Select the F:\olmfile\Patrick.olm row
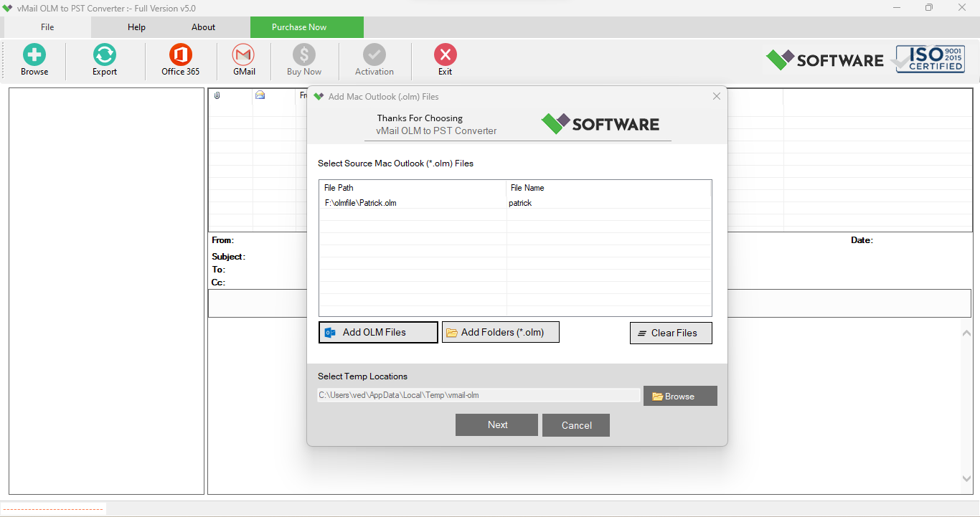 [x=515, y=203]
